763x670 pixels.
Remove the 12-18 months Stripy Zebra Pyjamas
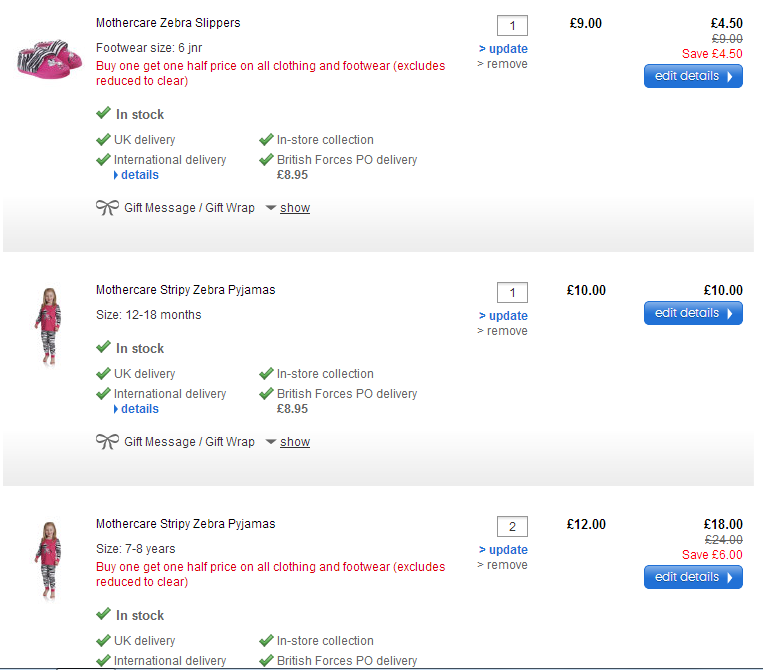[507, 331]
